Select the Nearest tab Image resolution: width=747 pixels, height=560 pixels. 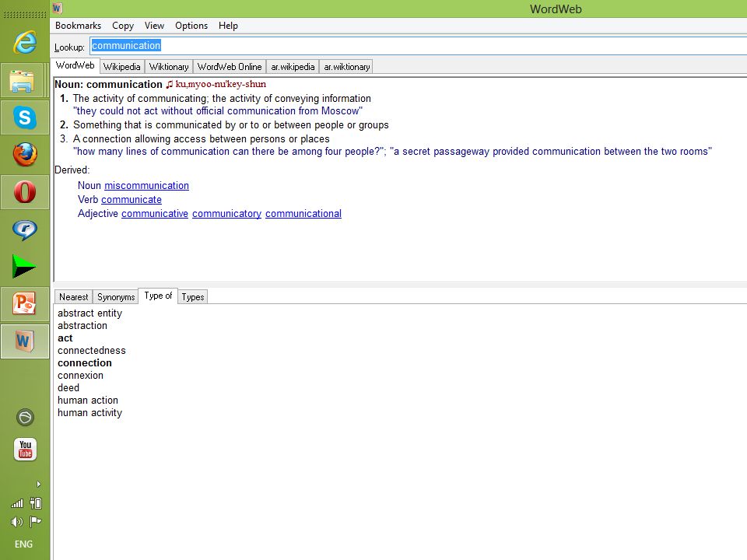pos(73,296)
